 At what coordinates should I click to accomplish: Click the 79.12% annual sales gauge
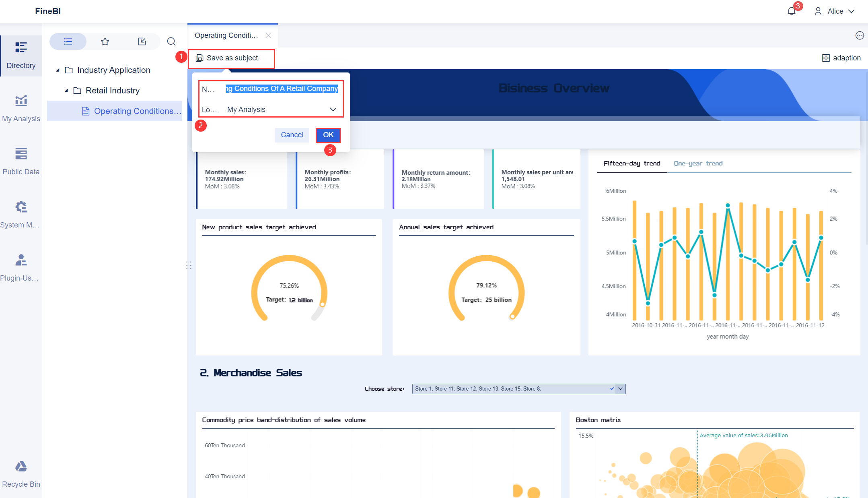tap(486, 288)
